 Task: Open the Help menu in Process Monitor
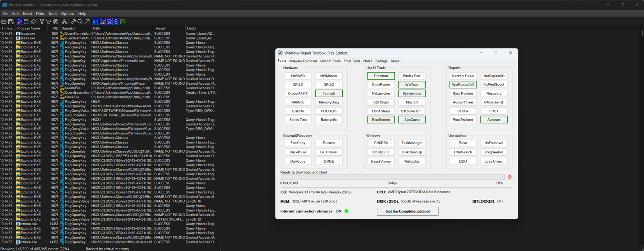(82, 14)
